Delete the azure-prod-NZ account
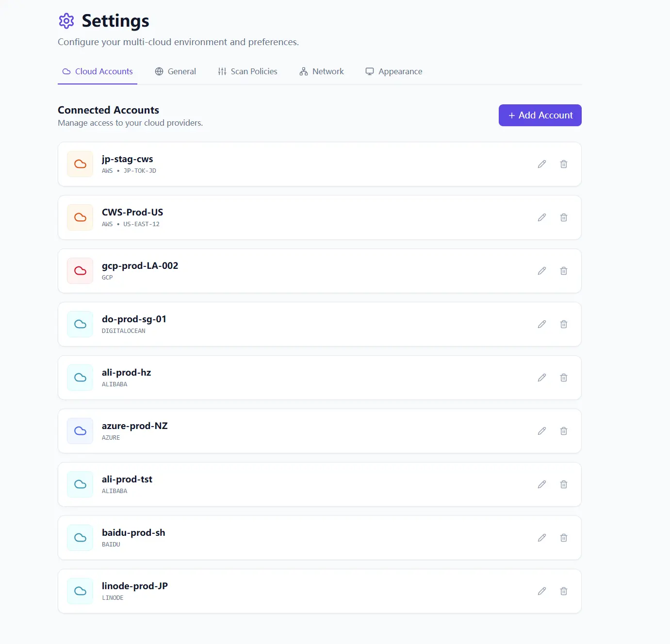The image size is (670, 644). [564, 431]
